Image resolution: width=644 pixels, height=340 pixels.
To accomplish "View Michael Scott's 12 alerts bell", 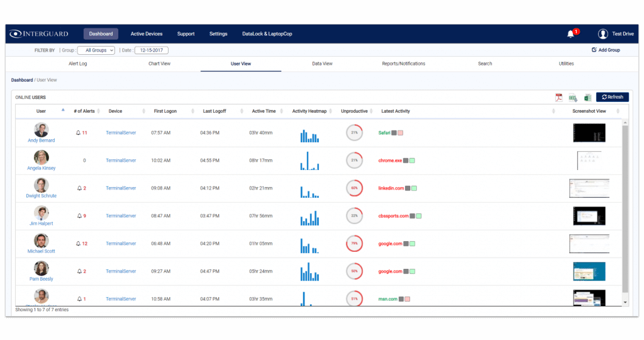I will point(78,244).
